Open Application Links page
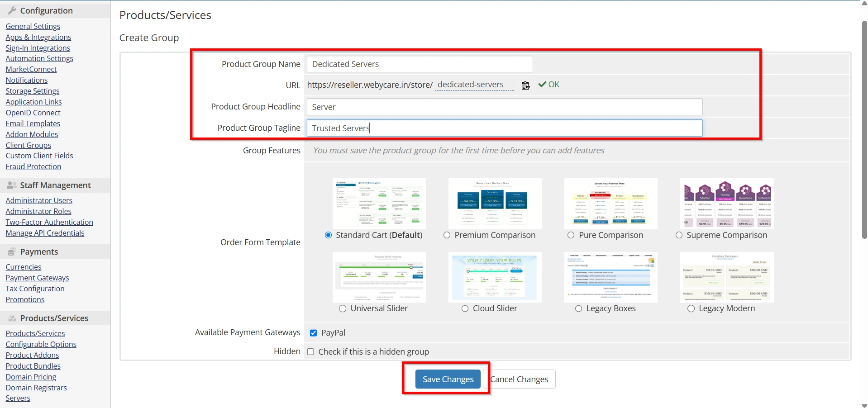The image size is (868, 408). click(34, 102)
